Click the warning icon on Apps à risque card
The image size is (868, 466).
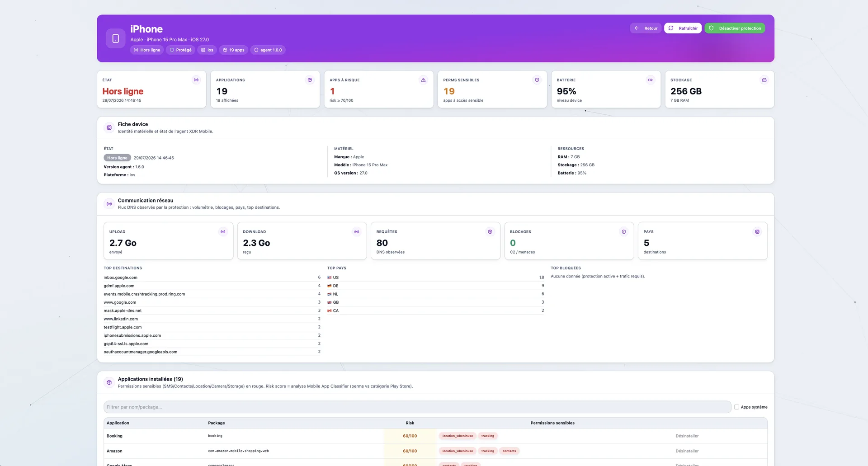point(423,80)
